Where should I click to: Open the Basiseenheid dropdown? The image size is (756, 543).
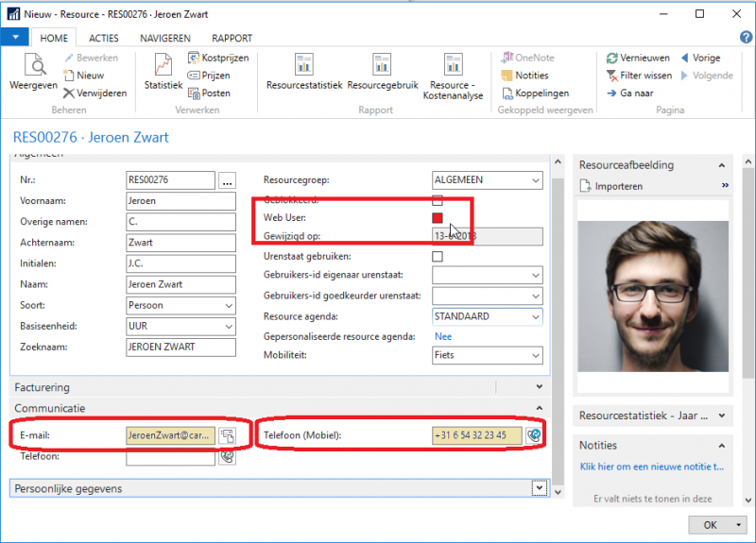click(229, 326)
